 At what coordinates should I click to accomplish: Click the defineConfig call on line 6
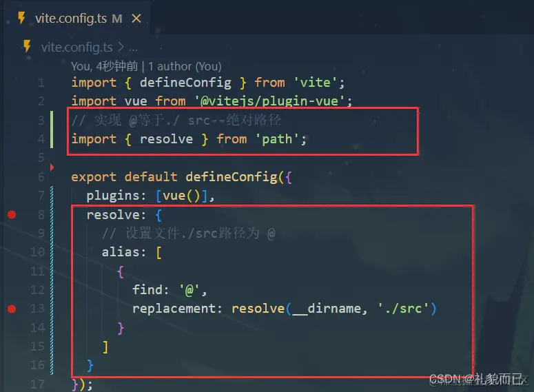click(x=232, y=177)
